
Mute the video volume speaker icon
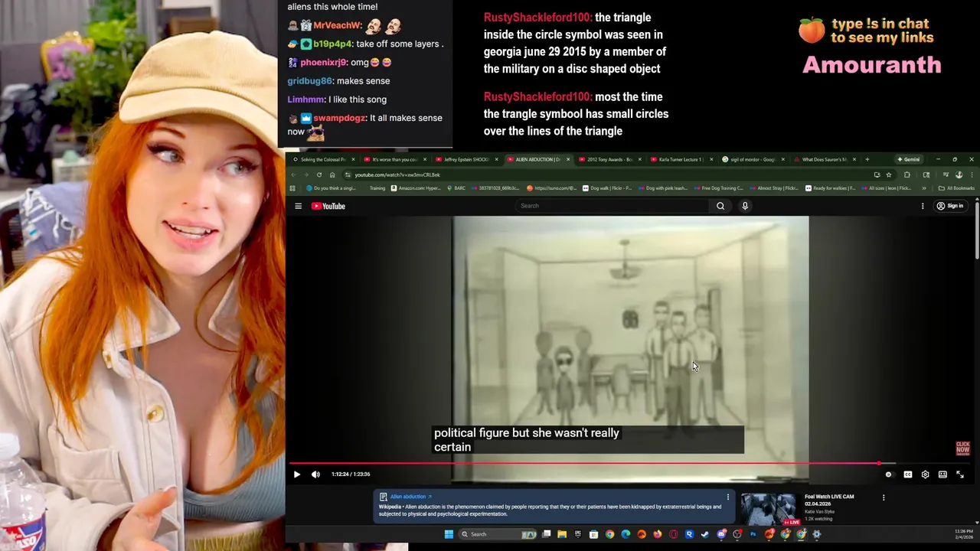click(315, 474)
